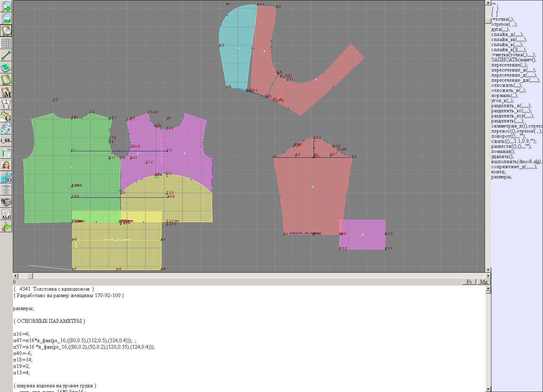Click the i_66 toolbar button

[x=6, y=140]
